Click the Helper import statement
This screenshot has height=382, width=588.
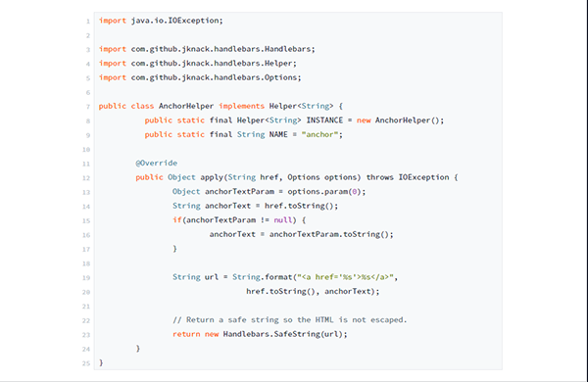tap(198, 64)
